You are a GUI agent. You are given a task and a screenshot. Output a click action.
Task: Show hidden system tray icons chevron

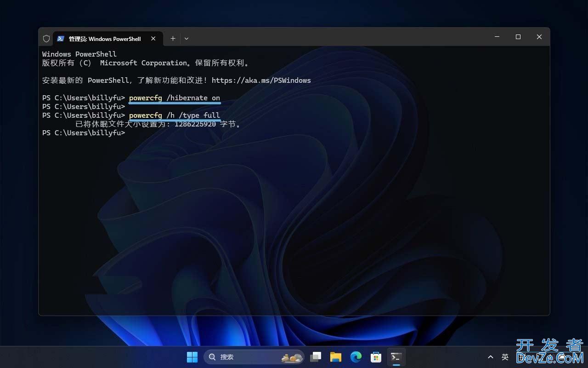[x=491, y=357]
